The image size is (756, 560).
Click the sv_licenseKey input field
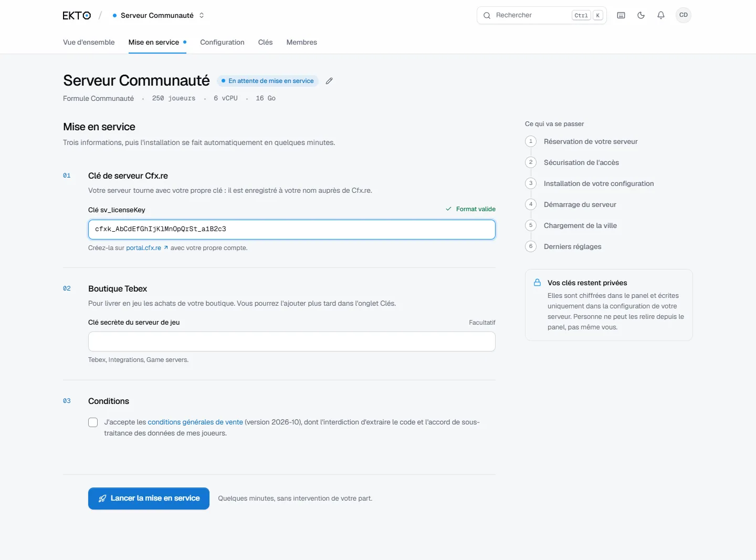pos(292,230)
